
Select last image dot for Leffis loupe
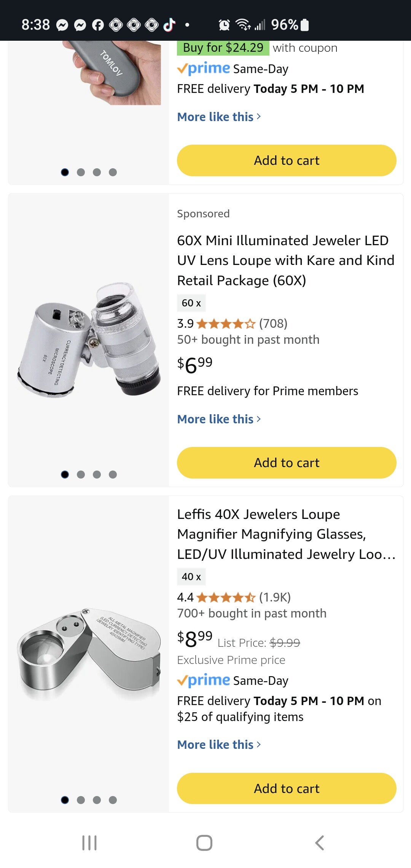point(113,800)
